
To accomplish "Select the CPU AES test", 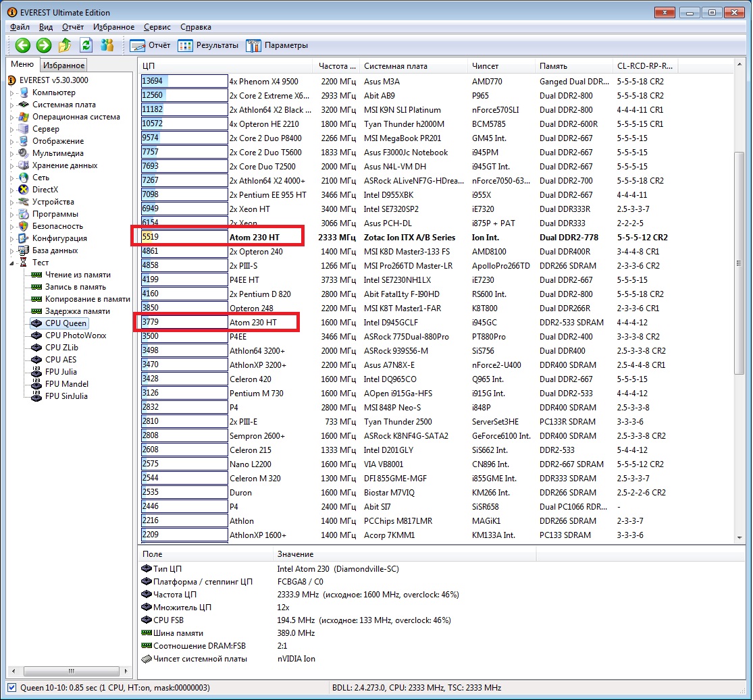I will 61,360.
